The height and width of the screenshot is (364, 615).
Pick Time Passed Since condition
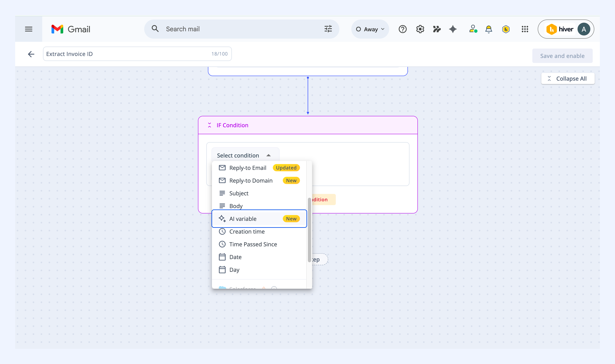click(259, 244)
